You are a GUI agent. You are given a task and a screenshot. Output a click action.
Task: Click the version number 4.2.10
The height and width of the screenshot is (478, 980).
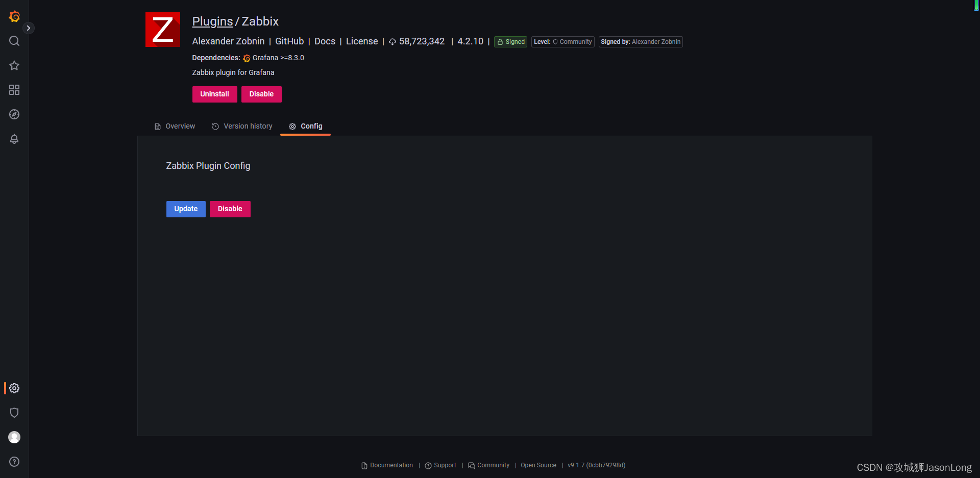470,41
